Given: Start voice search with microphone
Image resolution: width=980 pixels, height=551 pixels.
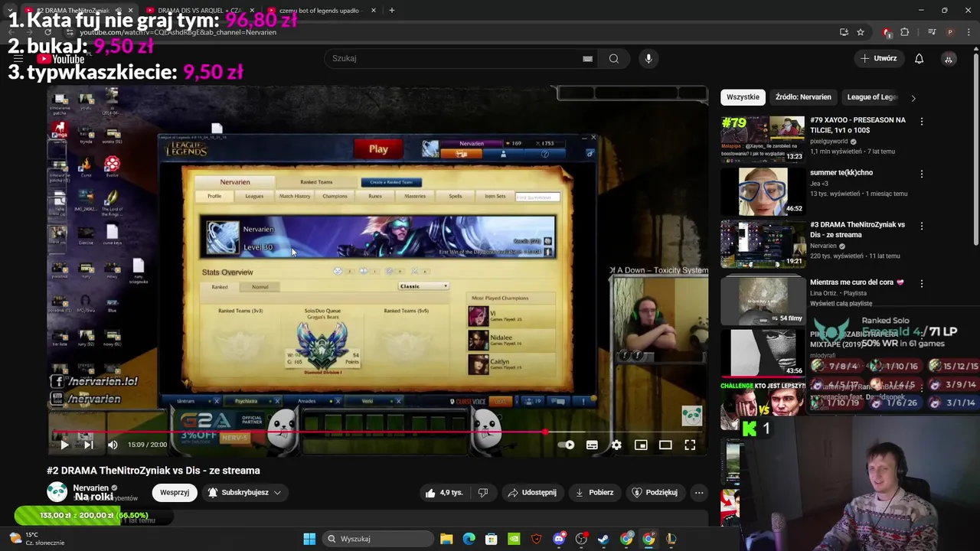Looking at the screenshot, I should click(648, 58).
